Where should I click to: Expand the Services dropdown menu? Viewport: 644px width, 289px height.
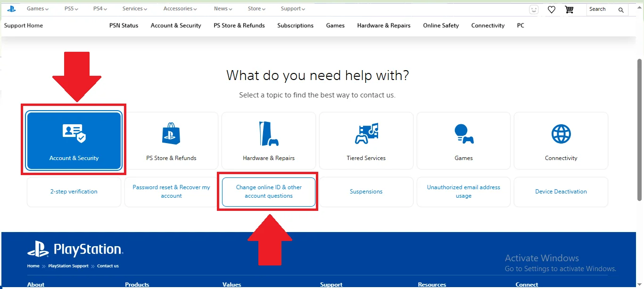pos(134,9)
